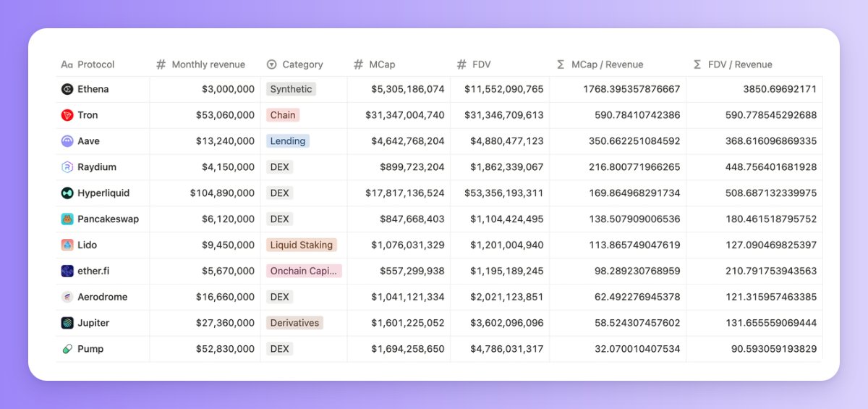Select the 32.070010407534 ratio cell
Viewport: 868px width, 409px height.
click(618, 349)
